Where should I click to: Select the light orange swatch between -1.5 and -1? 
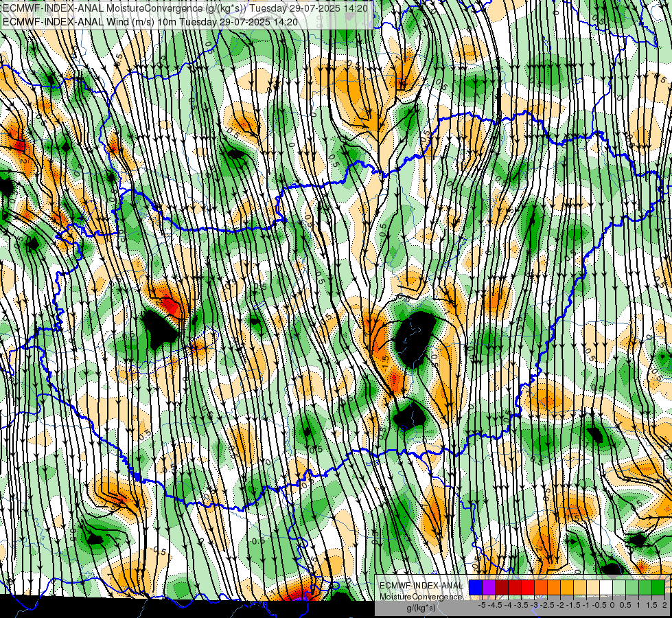pos(580,587)
